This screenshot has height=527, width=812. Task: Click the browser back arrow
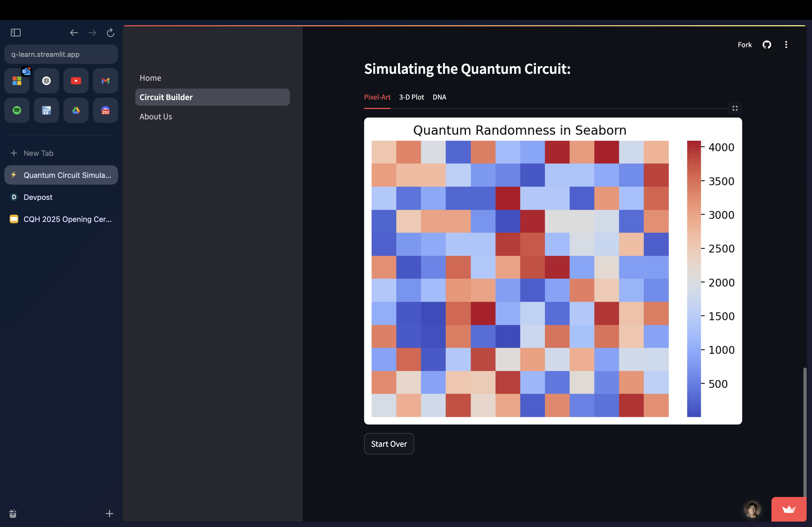pyautogui.click(x=74, y=33)
